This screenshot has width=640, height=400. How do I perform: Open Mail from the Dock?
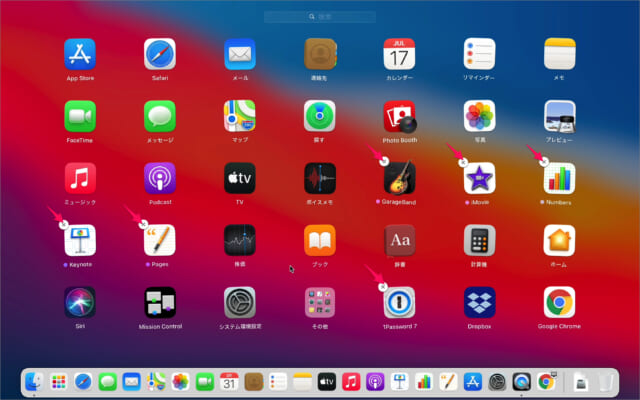[x=131, y=382]
